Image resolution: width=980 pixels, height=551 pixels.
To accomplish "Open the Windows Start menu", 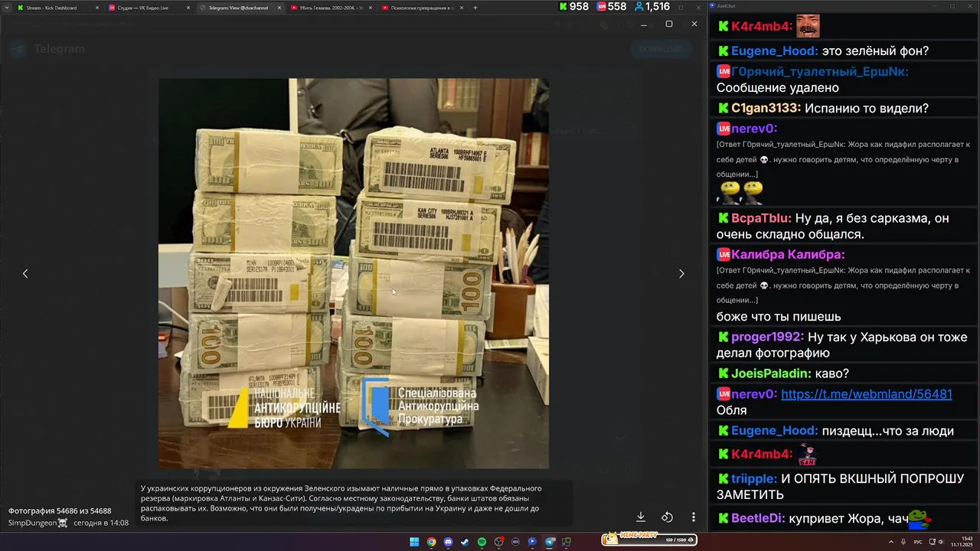I will pyautogui.click(x=414, y=542).
